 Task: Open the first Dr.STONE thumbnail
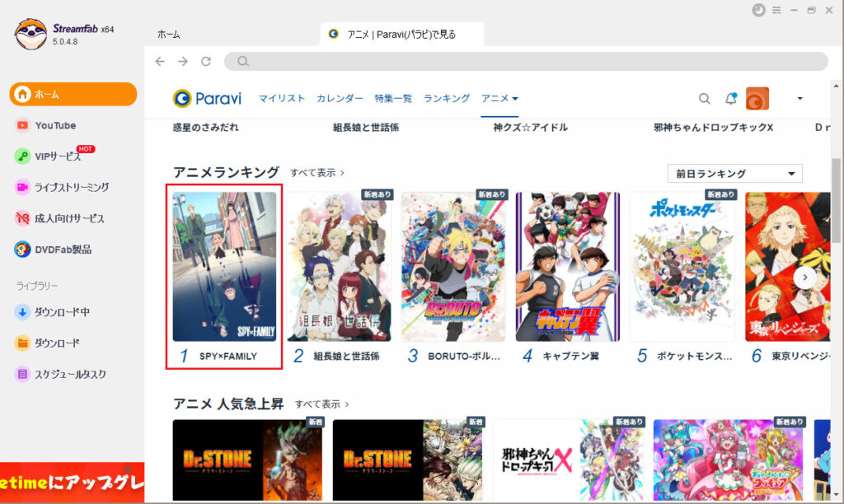point(247,460)
